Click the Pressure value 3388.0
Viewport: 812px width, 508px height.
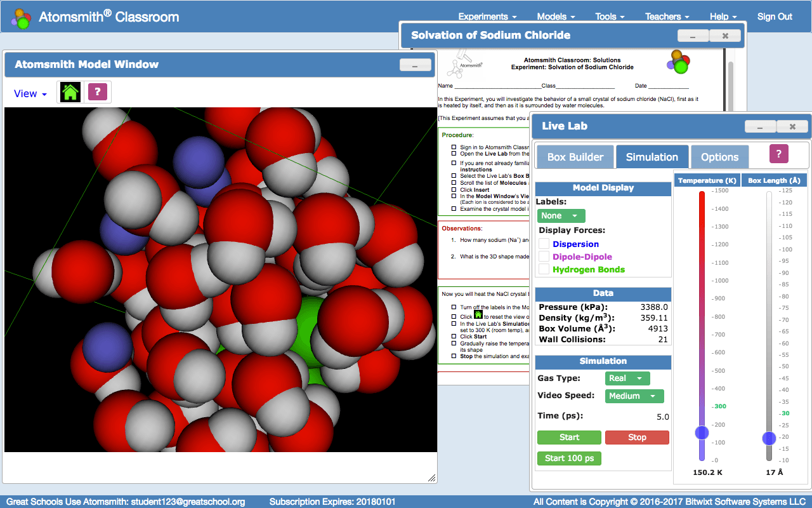654,307
